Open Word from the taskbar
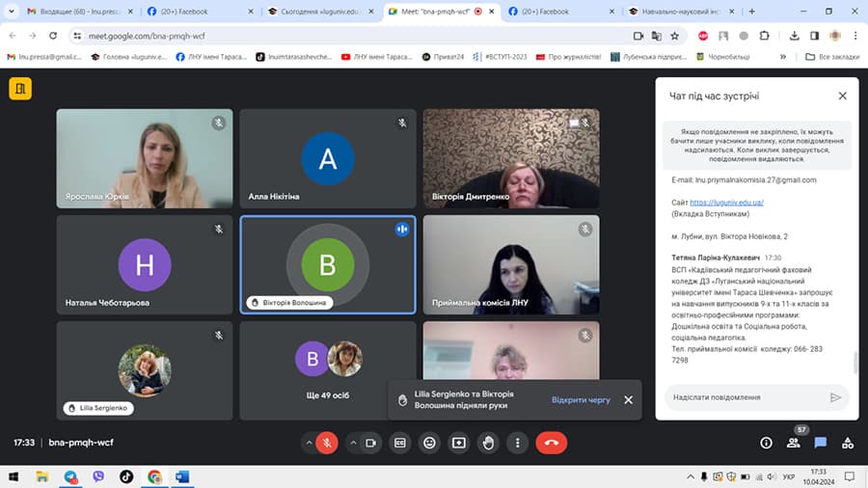The image size is (868, 488). [x=182, y=476]
